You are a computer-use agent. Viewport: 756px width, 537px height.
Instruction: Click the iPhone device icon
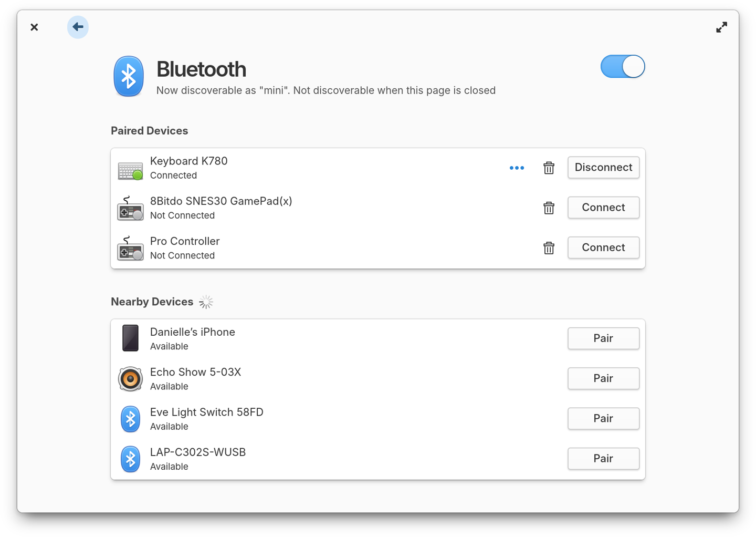click(x=130, y=338)
